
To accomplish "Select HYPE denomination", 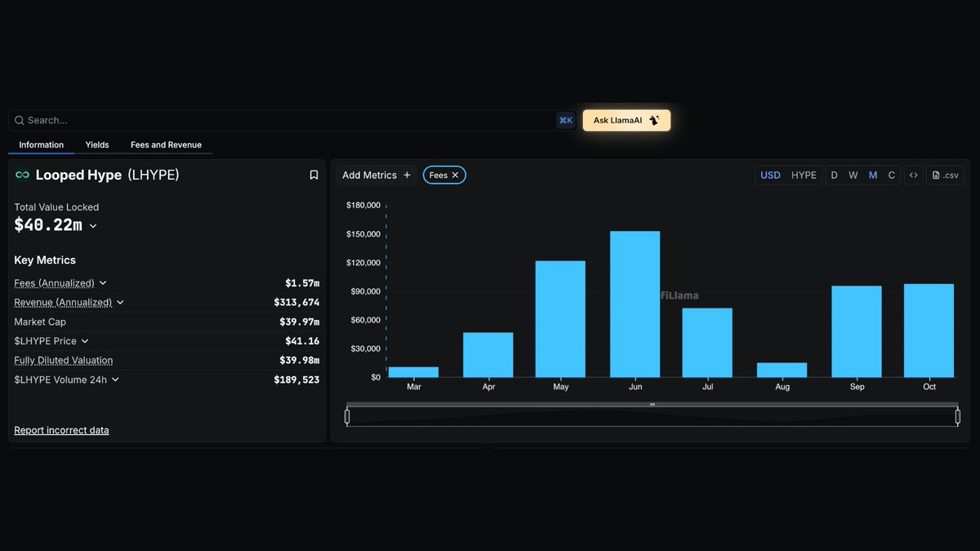I will tap(804, 175).
